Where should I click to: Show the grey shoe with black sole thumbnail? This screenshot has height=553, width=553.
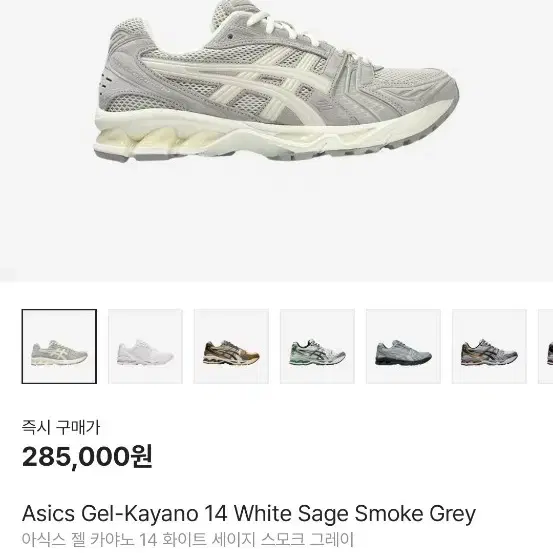pyautogui.click(x=403, y=346)
